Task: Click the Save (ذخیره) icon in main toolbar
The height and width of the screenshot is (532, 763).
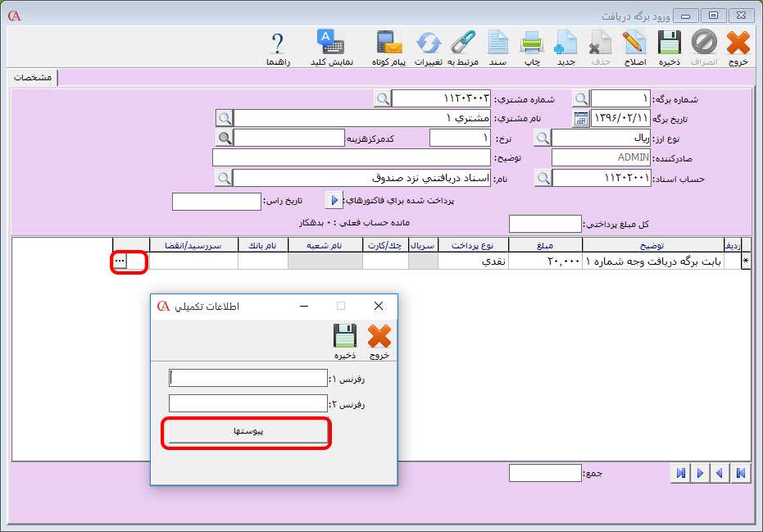Action: pos(670,43)
